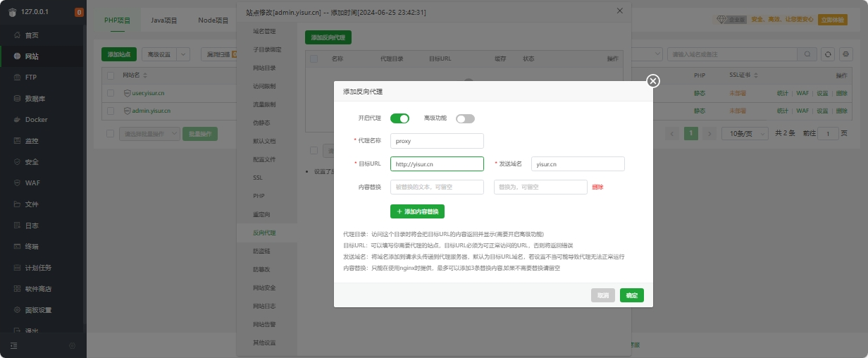This screenshot has width=868, height=358.
Task: Click the 目标URL input field
Action: 437,164
